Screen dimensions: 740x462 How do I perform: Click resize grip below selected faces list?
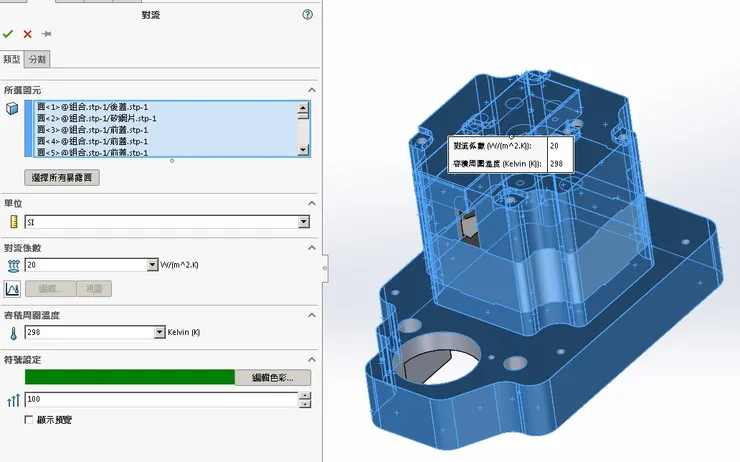[172, 161]
